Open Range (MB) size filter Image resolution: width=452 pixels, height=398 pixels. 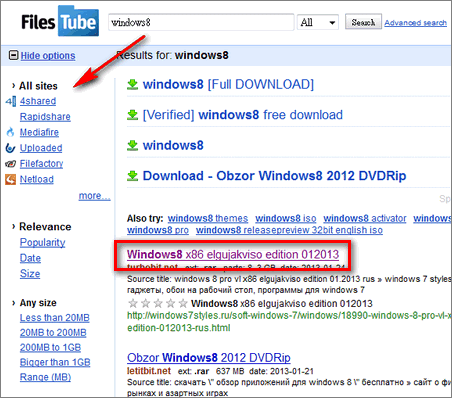point(45,377)
